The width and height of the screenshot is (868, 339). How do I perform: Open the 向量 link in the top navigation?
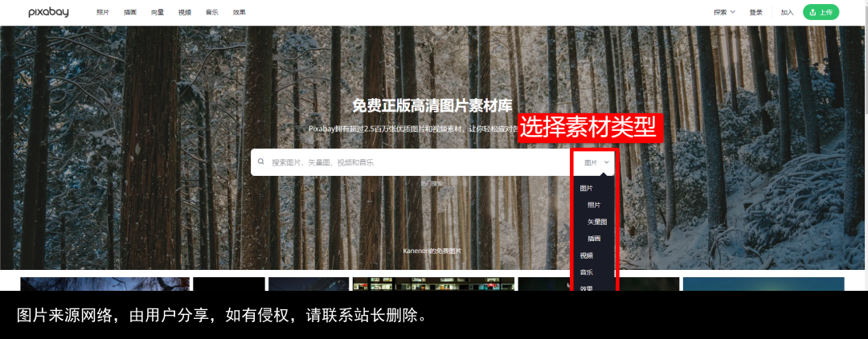tap(158, 12)
